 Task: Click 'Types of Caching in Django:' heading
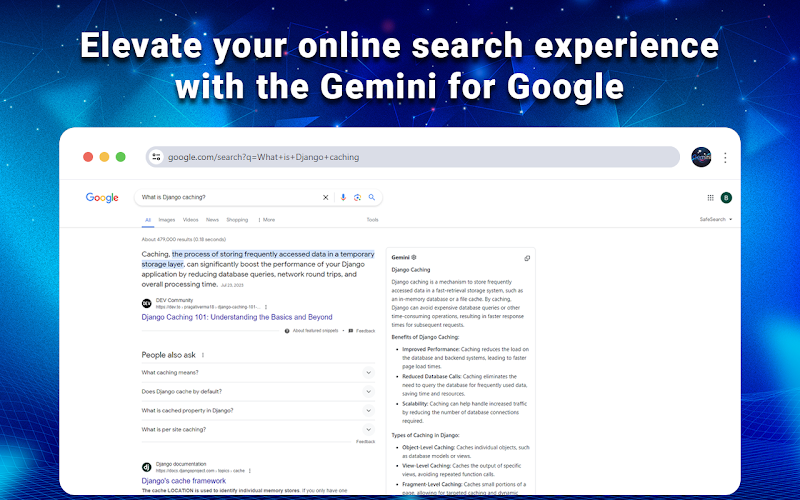tap(425, 435)
